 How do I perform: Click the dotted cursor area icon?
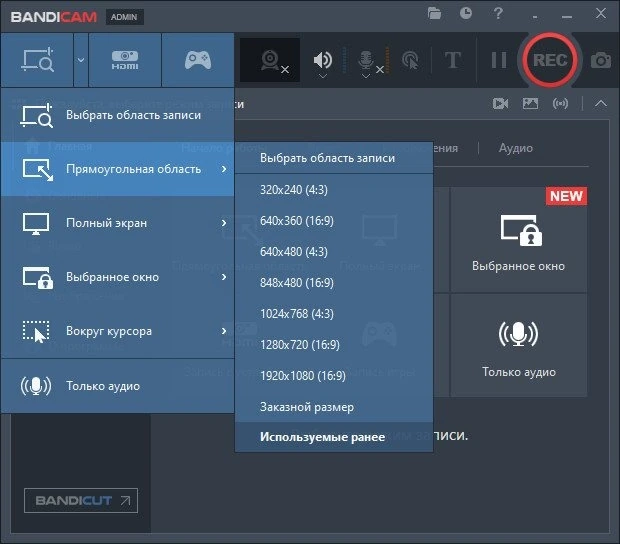[x=36, y=332]
